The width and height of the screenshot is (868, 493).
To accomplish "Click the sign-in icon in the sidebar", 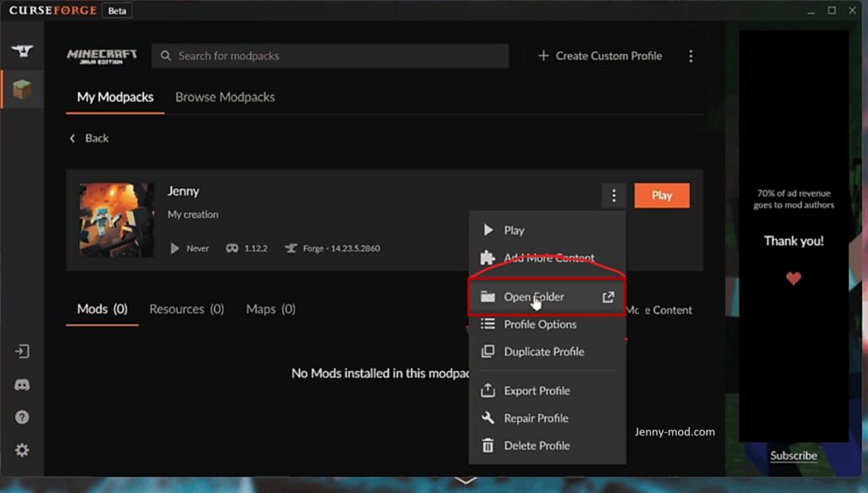I will click(x=22, y=352).
